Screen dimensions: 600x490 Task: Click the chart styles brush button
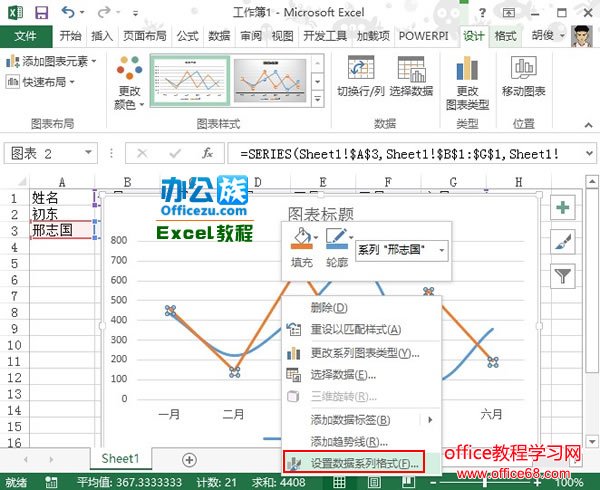562,242
